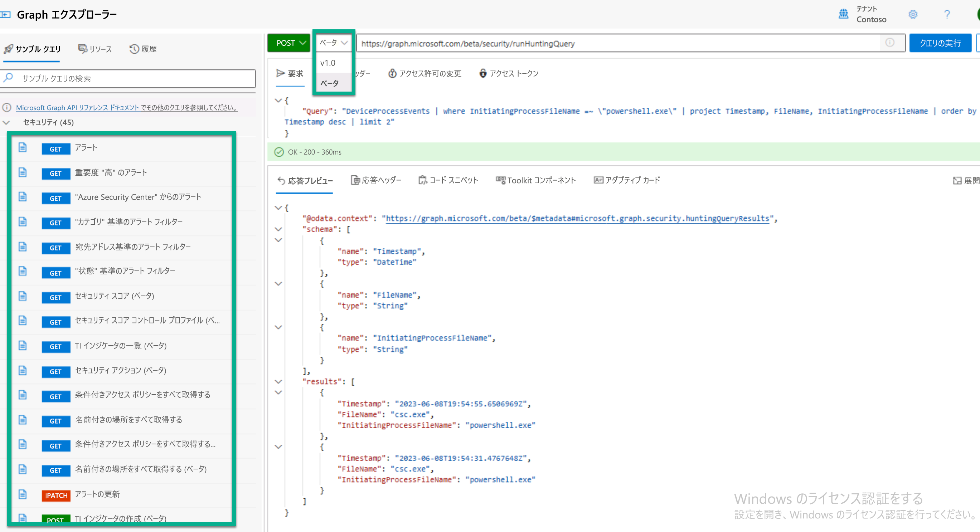Click document icon for "カテゴリ" 基準のアラート フィルター
Viewport: 980px width, 532px height.
(x=23, y=221)
